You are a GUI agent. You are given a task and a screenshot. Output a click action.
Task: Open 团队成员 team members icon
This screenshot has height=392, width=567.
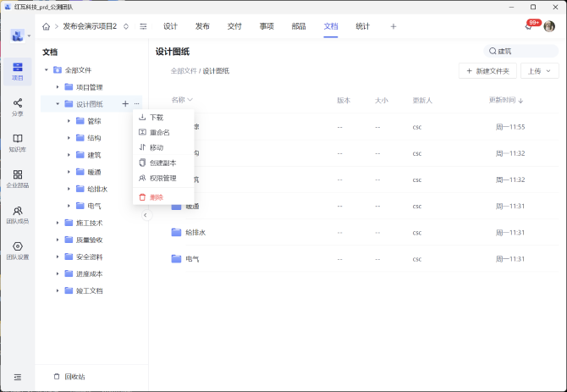tap(18, 214)
